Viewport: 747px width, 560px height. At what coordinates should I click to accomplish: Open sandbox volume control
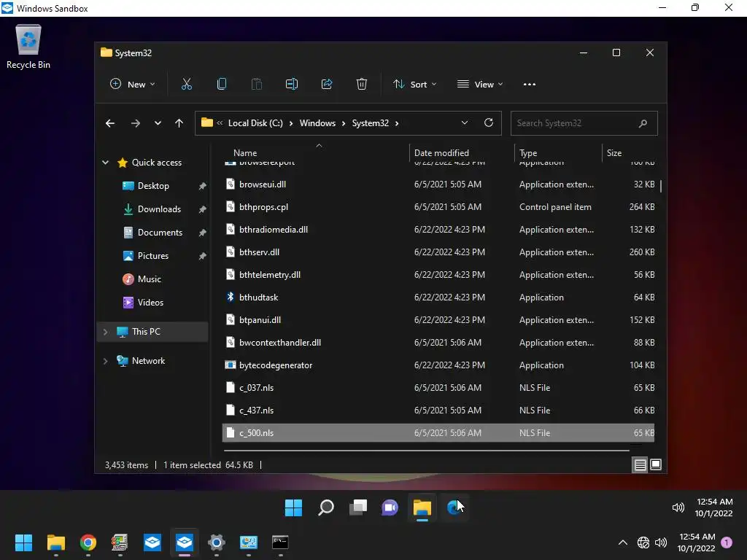tap(678, 507)
